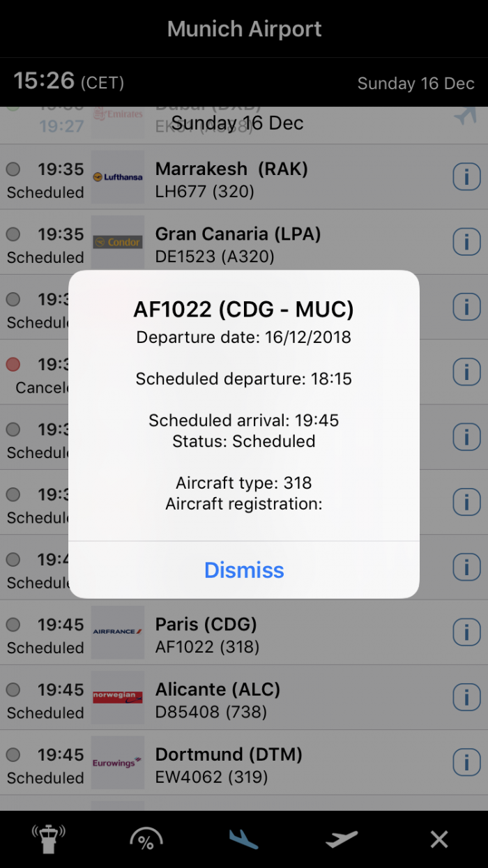Open info for Marrakesh LH677 flight
The height and width of the screenshot is (868, 488).
466,177
